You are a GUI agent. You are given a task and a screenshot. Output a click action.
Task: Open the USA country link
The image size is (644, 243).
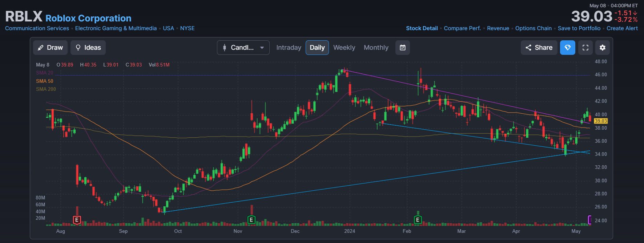168,28
